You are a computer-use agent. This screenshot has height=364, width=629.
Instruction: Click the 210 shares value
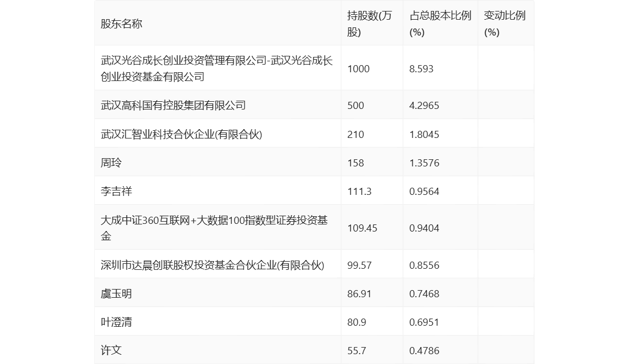click(x=356, y=134)
